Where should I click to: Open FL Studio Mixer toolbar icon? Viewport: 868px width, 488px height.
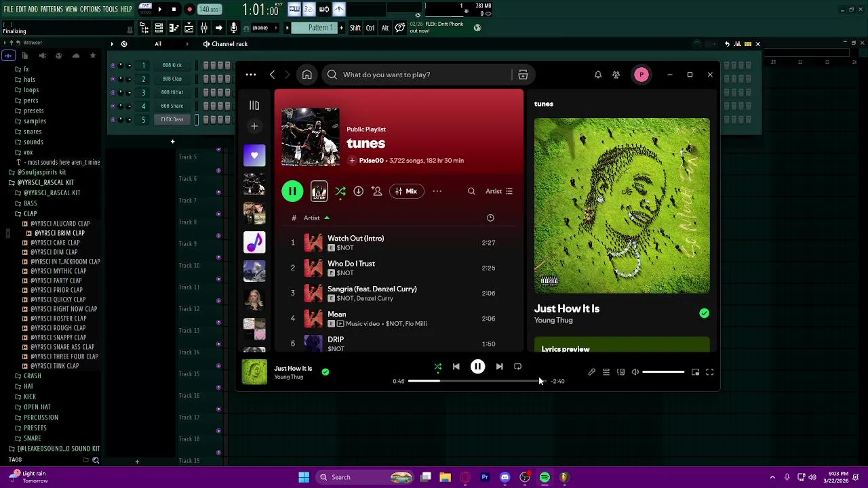point(203,28)
